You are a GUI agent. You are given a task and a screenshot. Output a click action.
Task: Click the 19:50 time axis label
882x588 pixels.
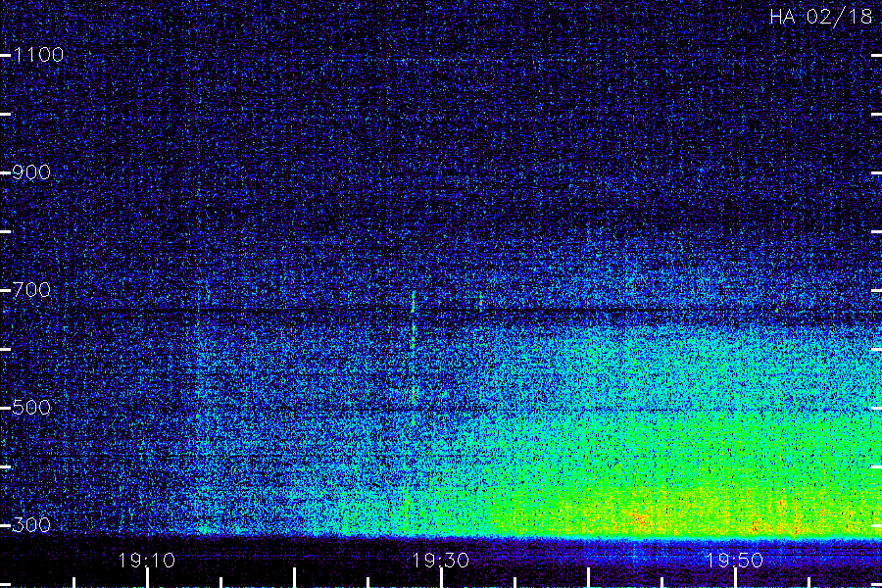pyautogui.click(x=735, y=561)
